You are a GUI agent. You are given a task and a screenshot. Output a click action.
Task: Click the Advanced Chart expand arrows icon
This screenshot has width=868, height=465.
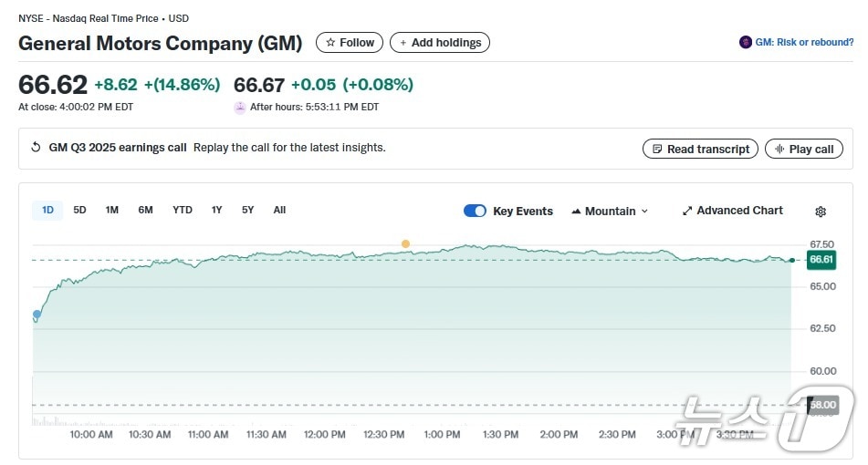pos(687,211)
